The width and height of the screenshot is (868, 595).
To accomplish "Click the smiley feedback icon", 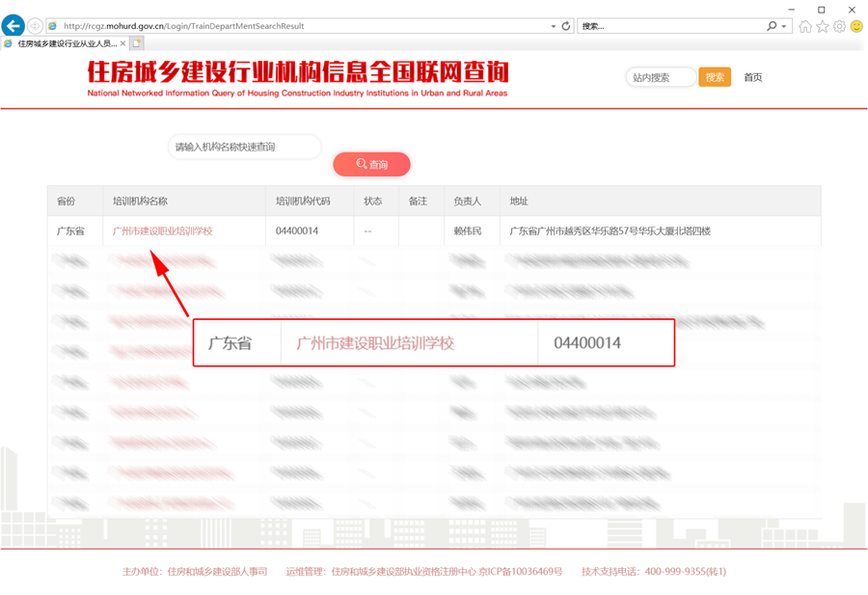I will (x=857, y=26).
